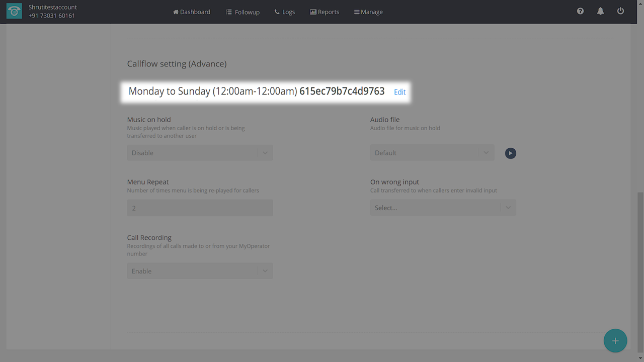Expand the Music on hold dropdown
This screenshot has height=362, width=644.
point(200,153)
